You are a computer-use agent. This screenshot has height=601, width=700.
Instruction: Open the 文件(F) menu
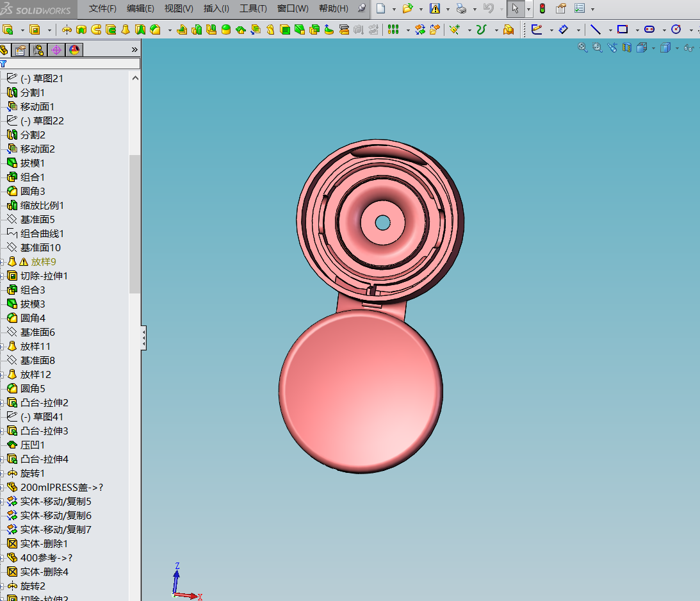click(102, 8)
